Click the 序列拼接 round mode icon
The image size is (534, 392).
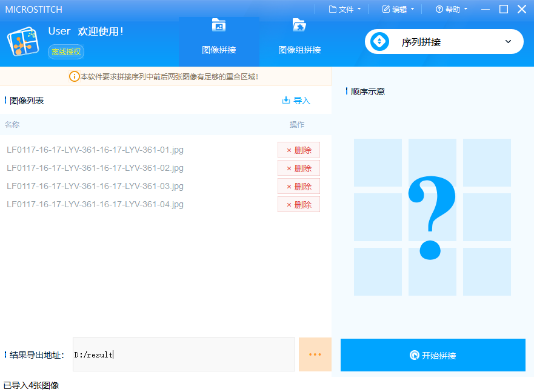pyautogui.click(x=380, y=42)
